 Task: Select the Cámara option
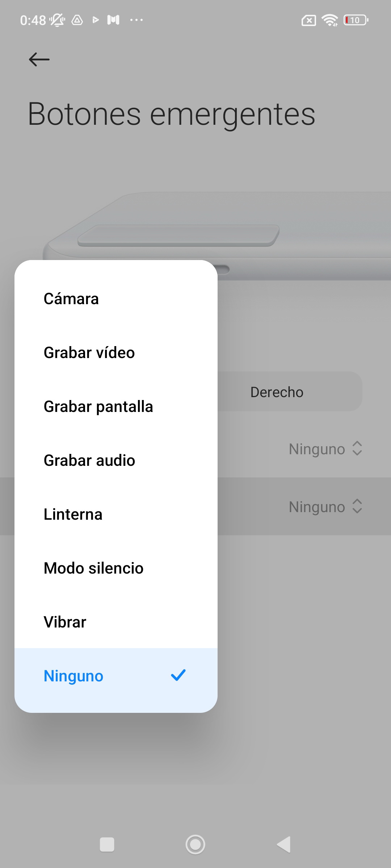coord(116,299)
